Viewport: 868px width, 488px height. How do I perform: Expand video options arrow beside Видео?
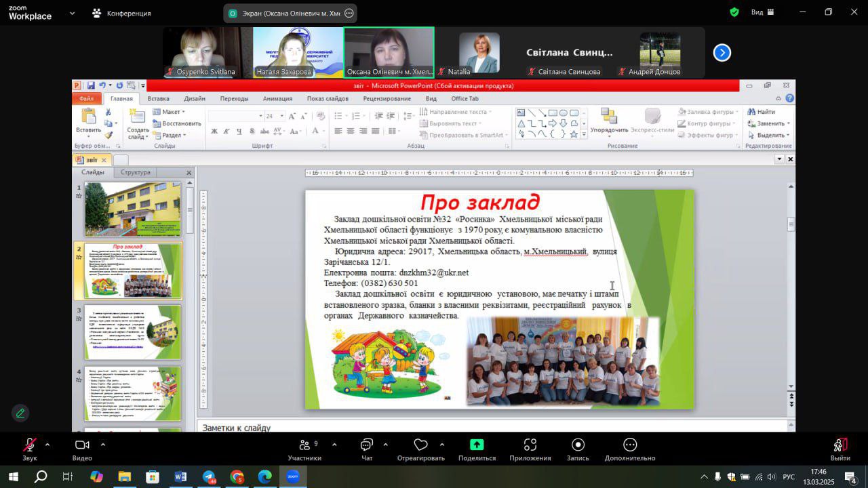coord(103,445)
